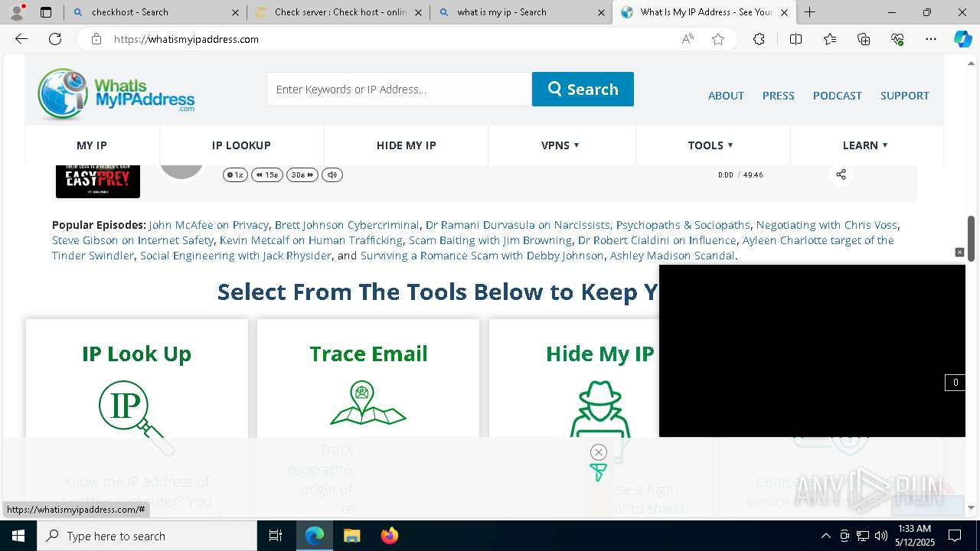Open Negotiating with Chris Voss episode
The width and height of the screenshot is (980, 551).
[x=826, y=225]
